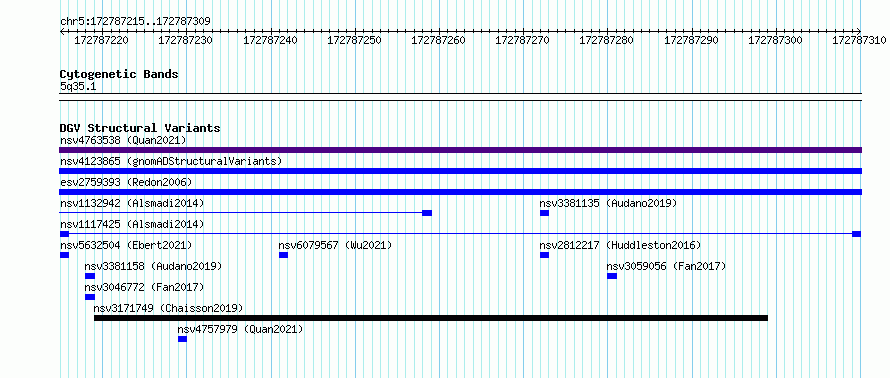Click ruler position 172787290

[x=691, y=40]
